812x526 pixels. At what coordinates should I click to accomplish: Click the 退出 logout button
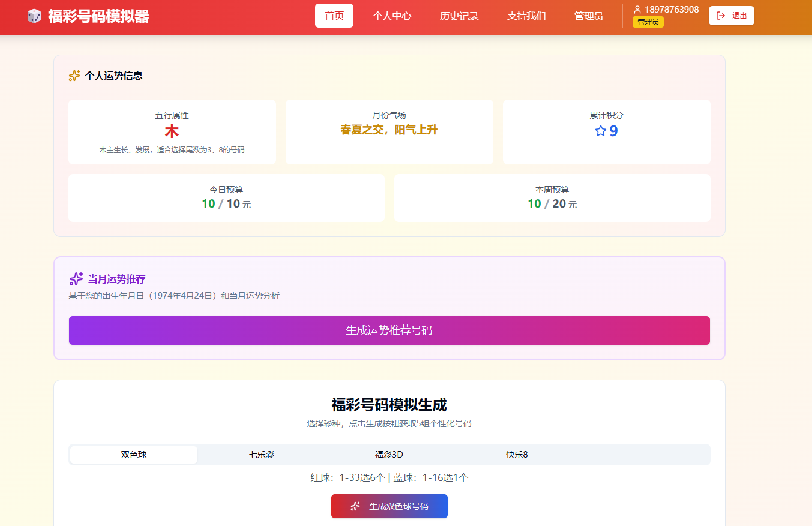pos(731,16)
